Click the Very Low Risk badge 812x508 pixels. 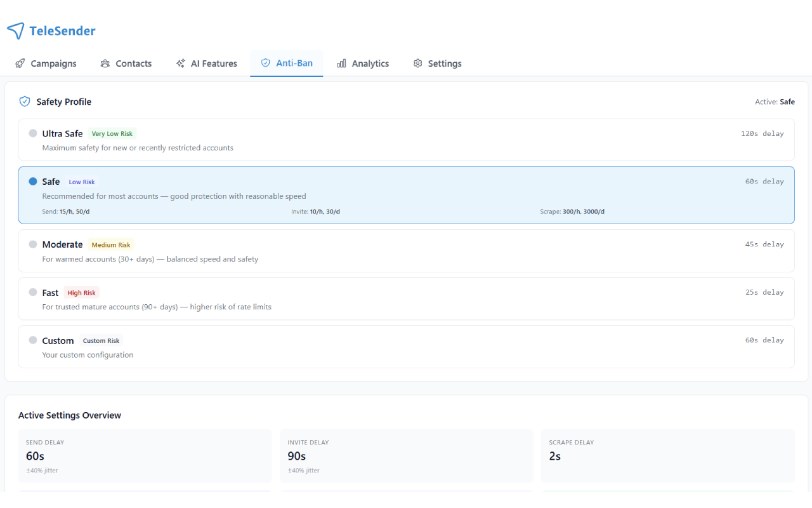[x=112, y=134]
